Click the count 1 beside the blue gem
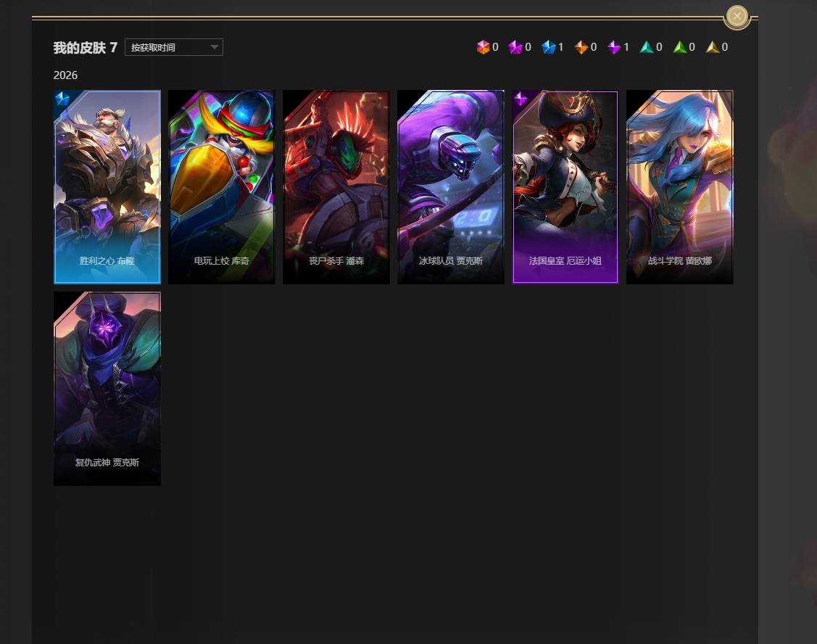Screen dimensions: 817x644 (x=560, y=47)
